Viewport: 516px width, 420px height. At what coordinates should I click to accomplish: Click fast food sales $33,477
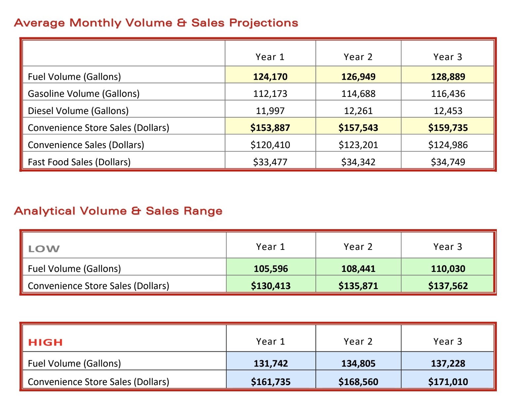(270, 162)
